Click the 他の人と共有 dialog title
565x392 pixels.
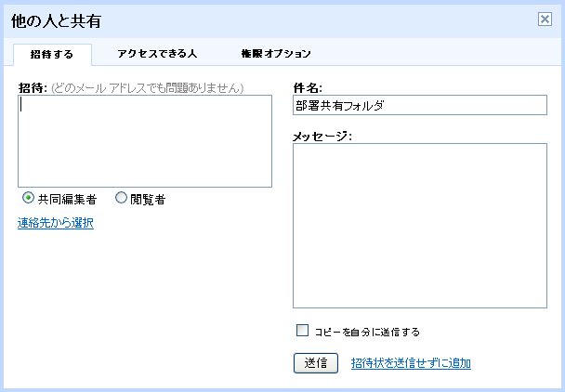coord(56,20)
